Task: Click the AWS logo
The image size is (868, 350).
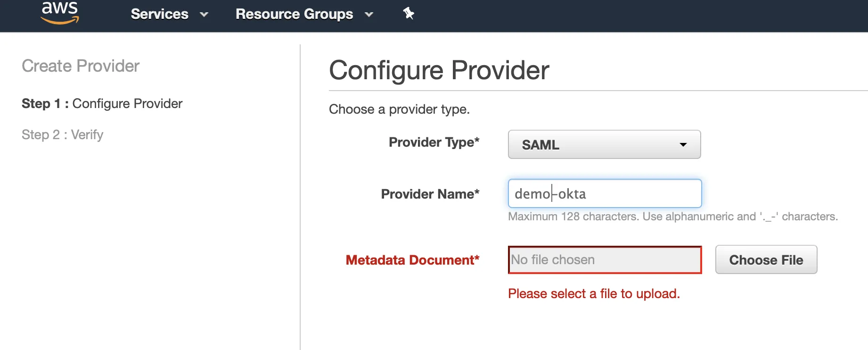Action: coord(60,13)
